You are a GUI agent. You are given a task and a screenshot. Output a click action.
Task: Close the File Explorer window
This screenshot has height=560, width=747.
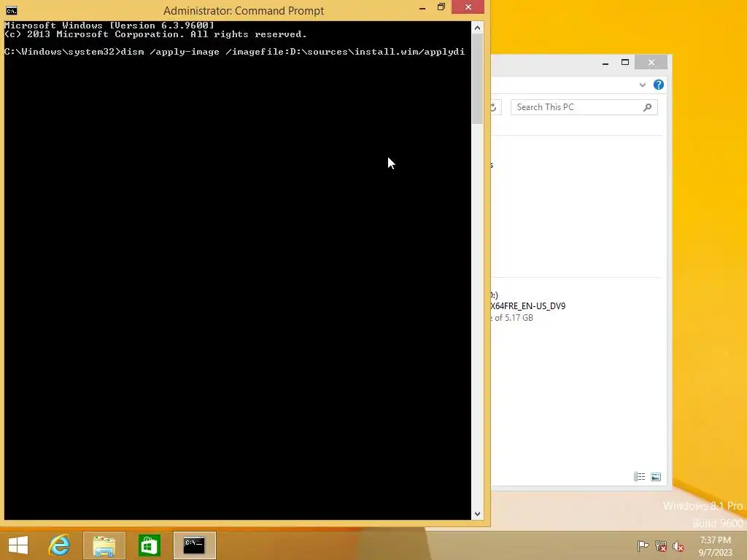point(651,63)
